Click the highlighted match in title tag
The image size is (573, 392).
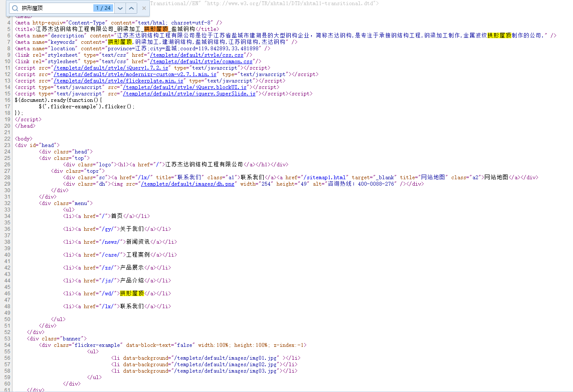[156, 29]
